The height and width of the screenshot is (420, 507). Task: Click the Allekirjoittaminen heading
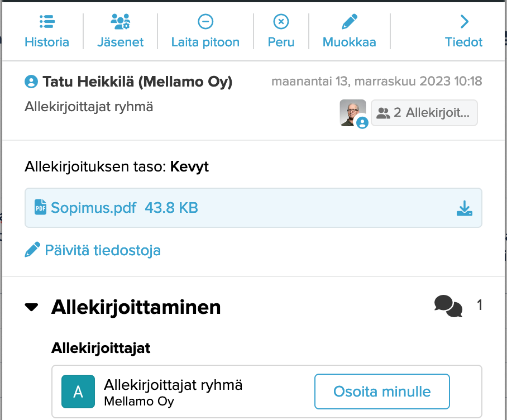pos(136,307)
